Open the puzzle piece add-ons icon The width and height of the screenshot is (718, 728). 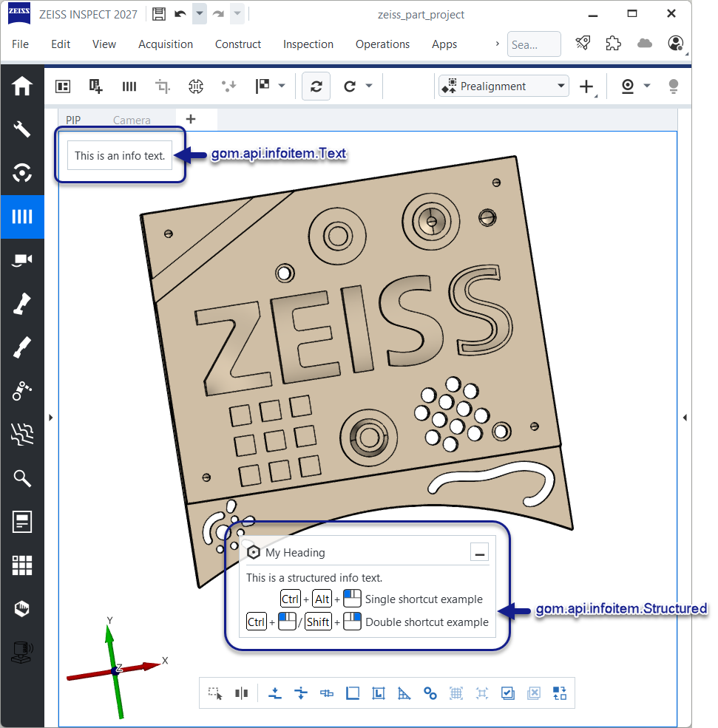click(613, 44)
